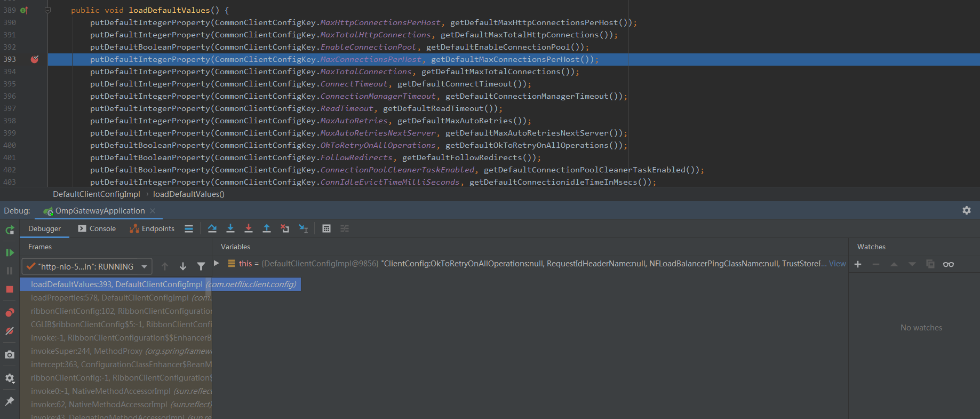Viewport: 980px width, 419px height.
Task: Click the Step Out icon
Action: tap(267, 228)
